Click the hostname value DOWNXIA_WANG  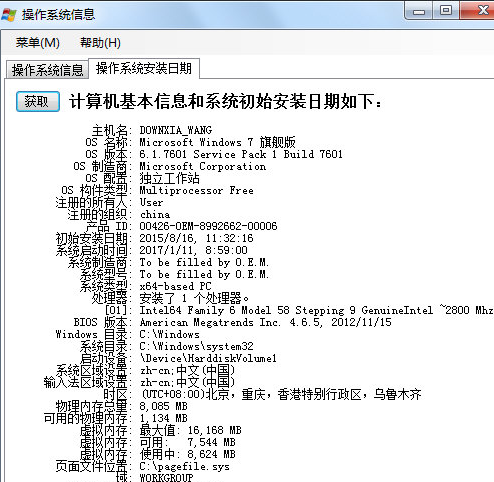pyautogui.click(x=175, y=130)
